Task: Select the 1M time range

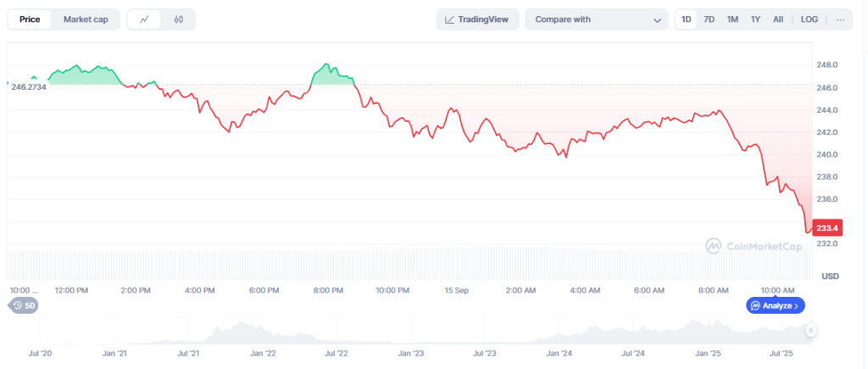Action: point(732,20)
